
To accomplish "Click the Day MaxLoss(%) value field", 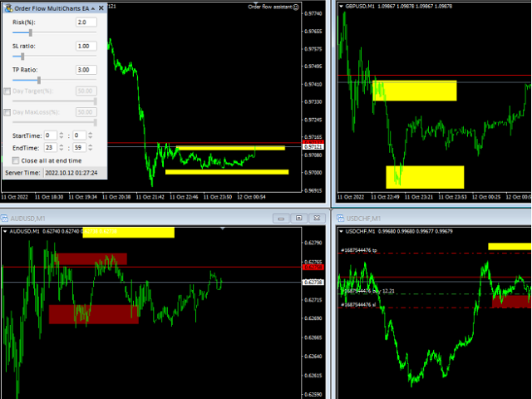I will (x=86, y=112).
